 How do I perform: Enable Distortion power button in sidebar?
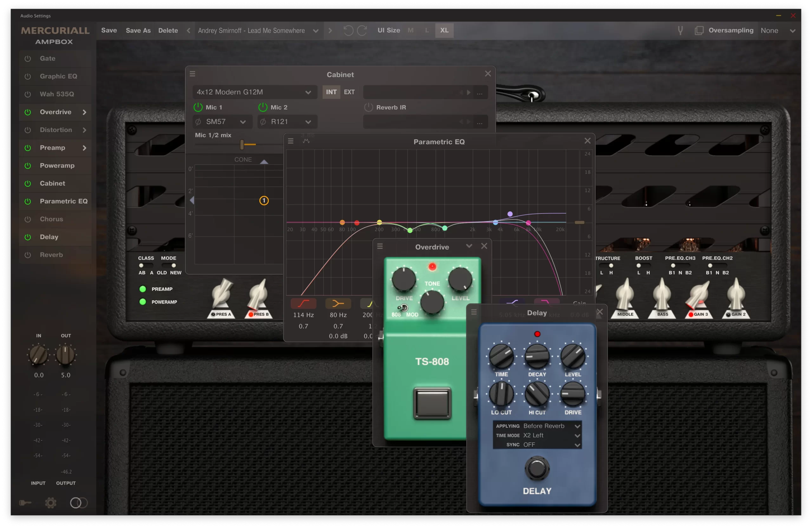(x=28, y=130)
